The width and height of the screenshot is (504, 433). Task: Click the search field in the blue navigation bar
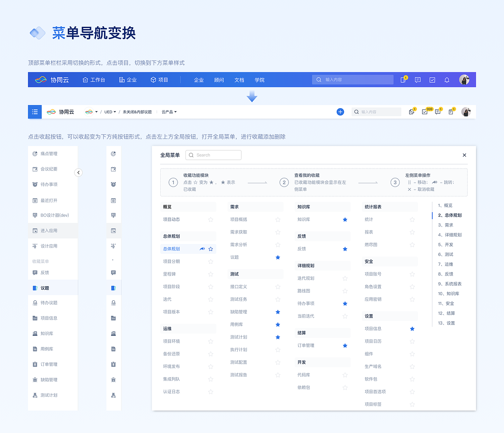(353, 80)
